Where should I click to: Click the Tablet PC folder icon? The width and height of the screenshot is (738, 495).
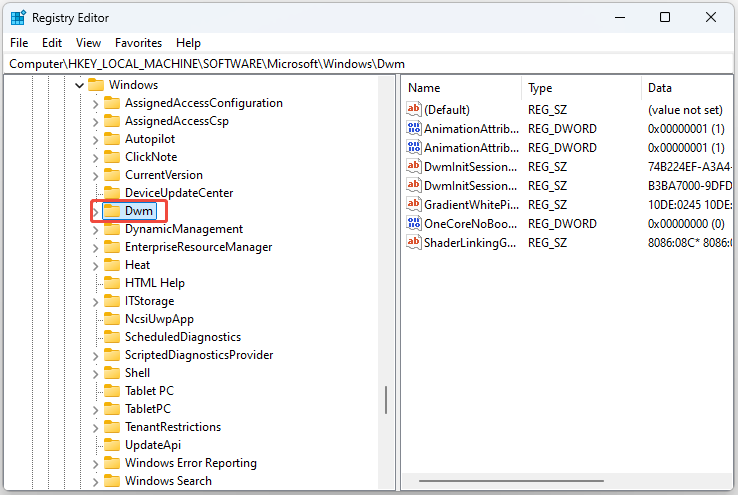[112, 391]
